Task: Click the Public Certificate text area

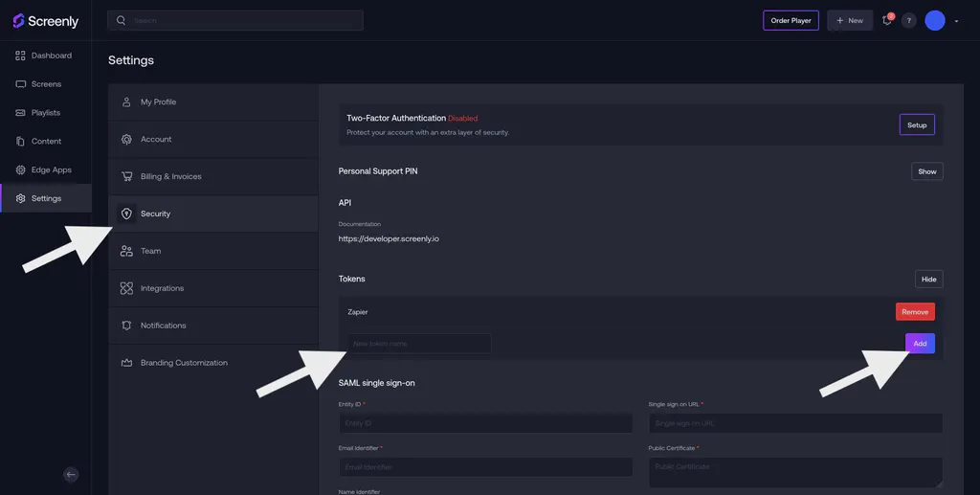Action: point(795,472)
